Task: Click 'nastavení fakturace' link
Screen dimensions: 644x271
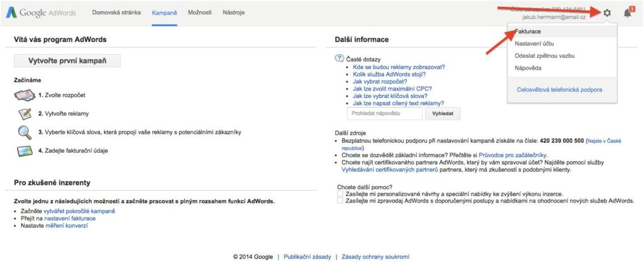Action: coord(70,218)
